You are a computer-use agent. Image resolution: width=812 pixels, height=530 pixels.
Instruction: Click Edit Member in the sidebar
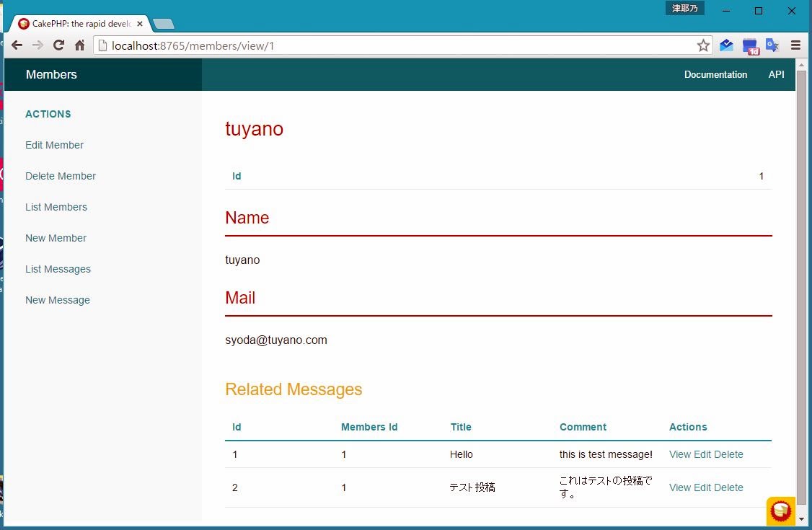[x=54, y=145]
